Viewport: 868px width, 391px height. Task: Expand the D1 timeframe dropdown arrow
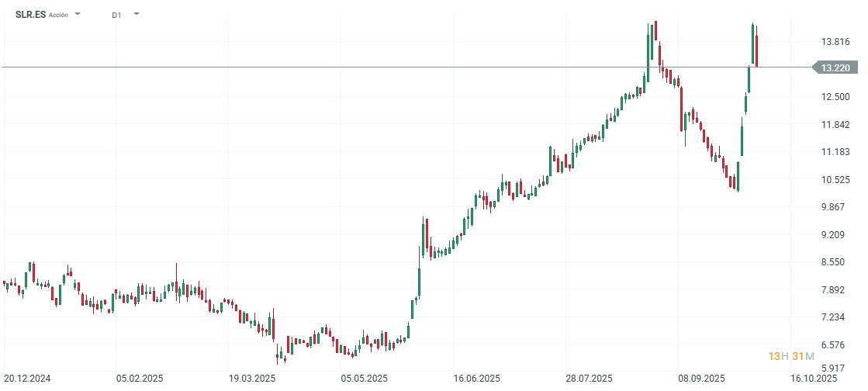coord(137,14)
